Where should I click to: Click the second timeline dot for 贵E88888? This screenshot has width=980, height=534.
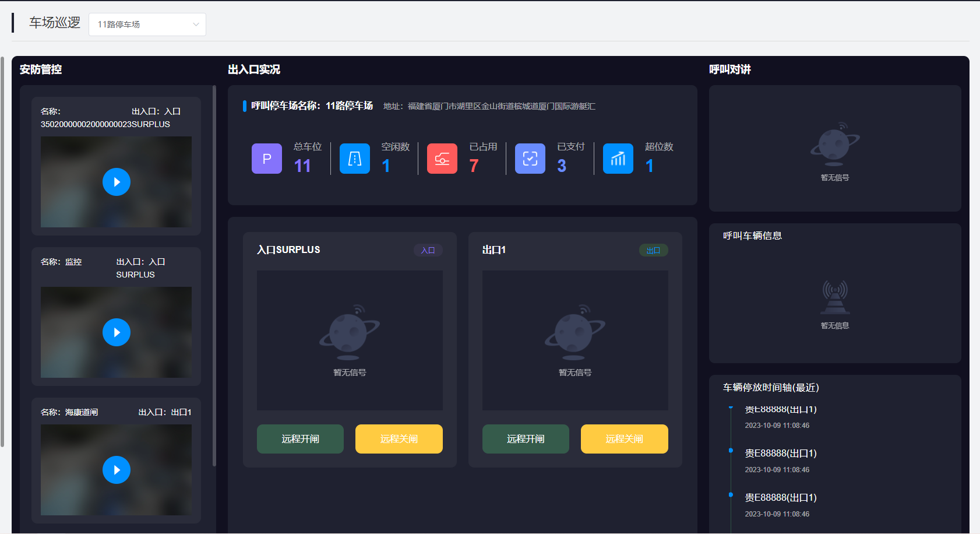(731, 450)
